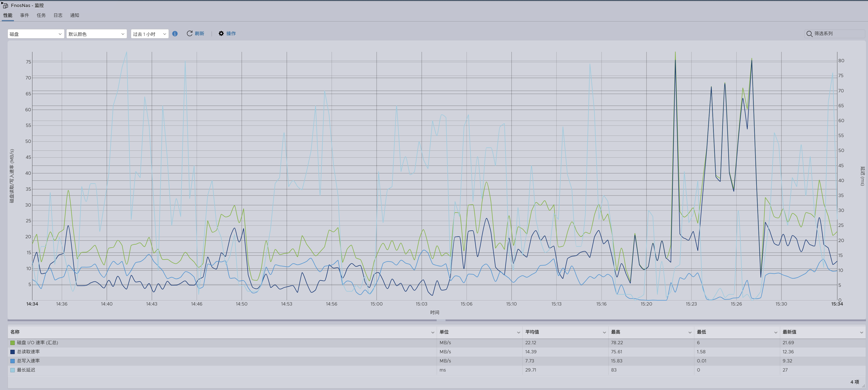Click the FnosNas VM icon in title
Screen dimensions: 868x390
(x=5, y=5)
